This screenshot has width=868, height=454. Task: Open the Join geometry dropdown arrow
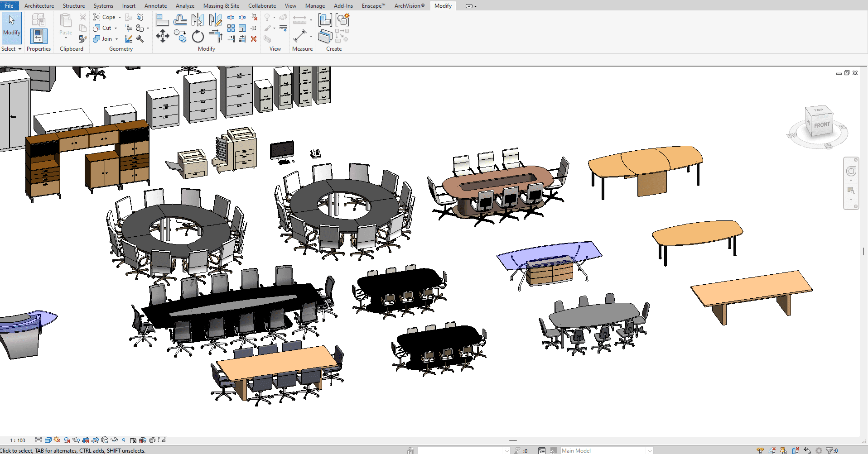pyautogui.click(x=117, y=39)
